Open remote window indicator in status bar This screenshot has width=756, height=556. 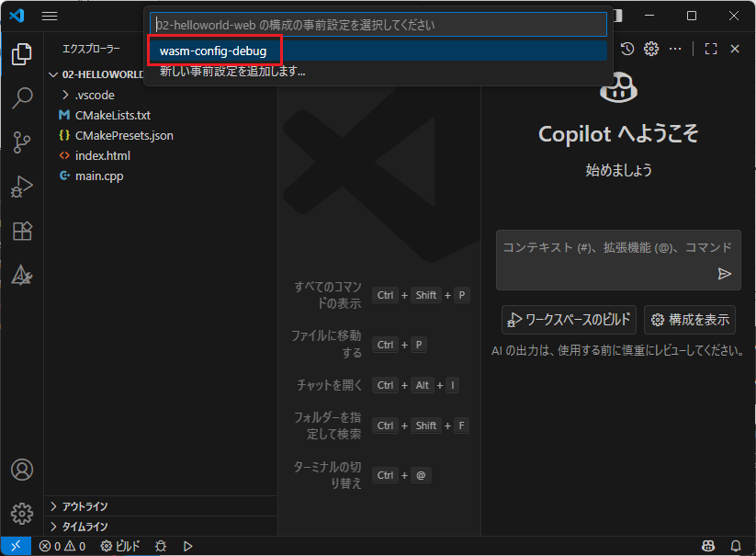(16, 546)
